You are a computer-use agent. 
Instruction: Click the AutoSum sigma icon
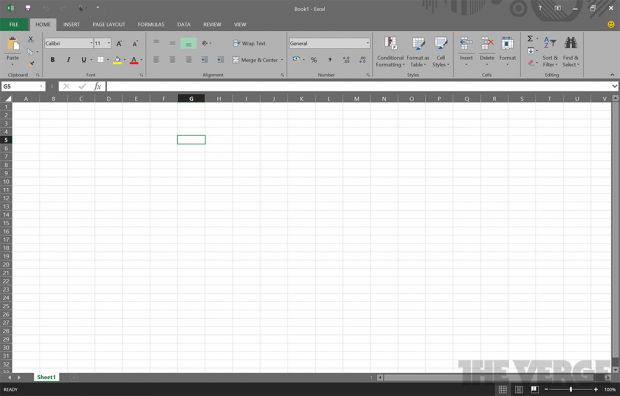click(530, 38)
